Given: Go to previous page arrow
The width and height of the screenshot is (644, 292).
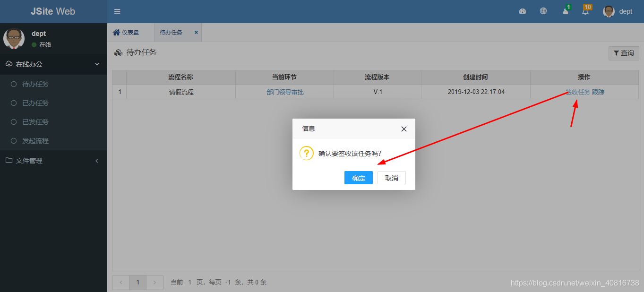Looking at the screenshot, I should coord(120,283).
